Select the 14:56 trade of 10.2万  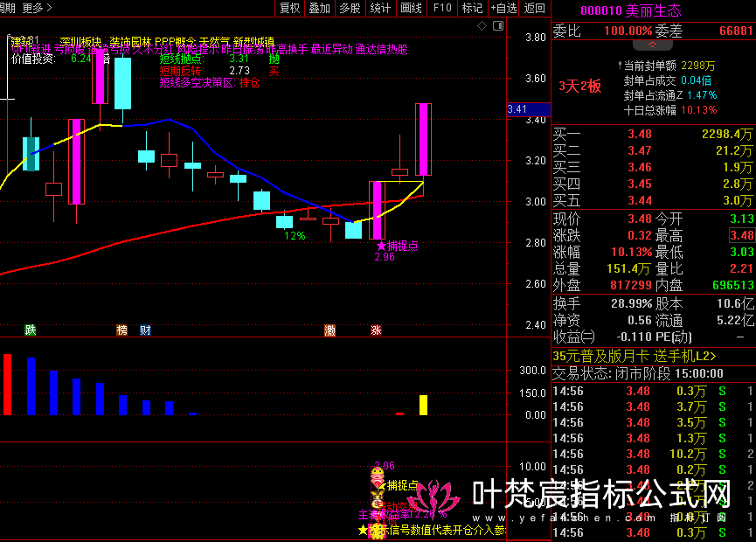(x=653, y=454)
